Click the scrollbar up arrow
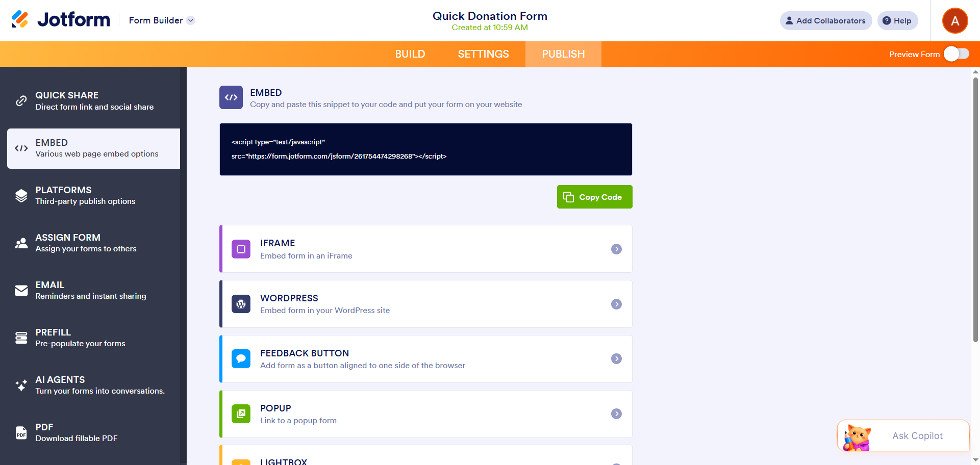Viewport: 980px width, 465px height. [x=975, y=72]
